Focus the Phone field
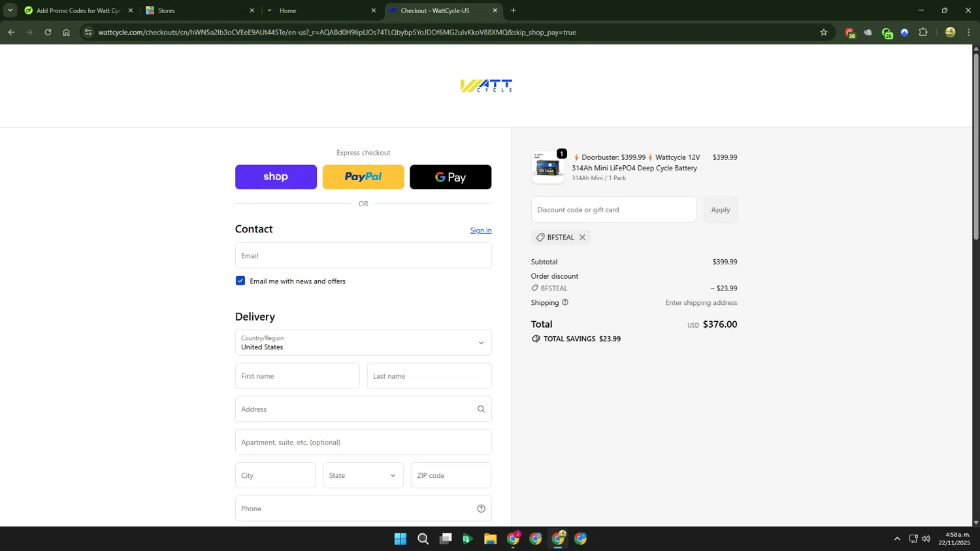The width and height of the screenshot is (980, 551). click(x=363, y=509)
